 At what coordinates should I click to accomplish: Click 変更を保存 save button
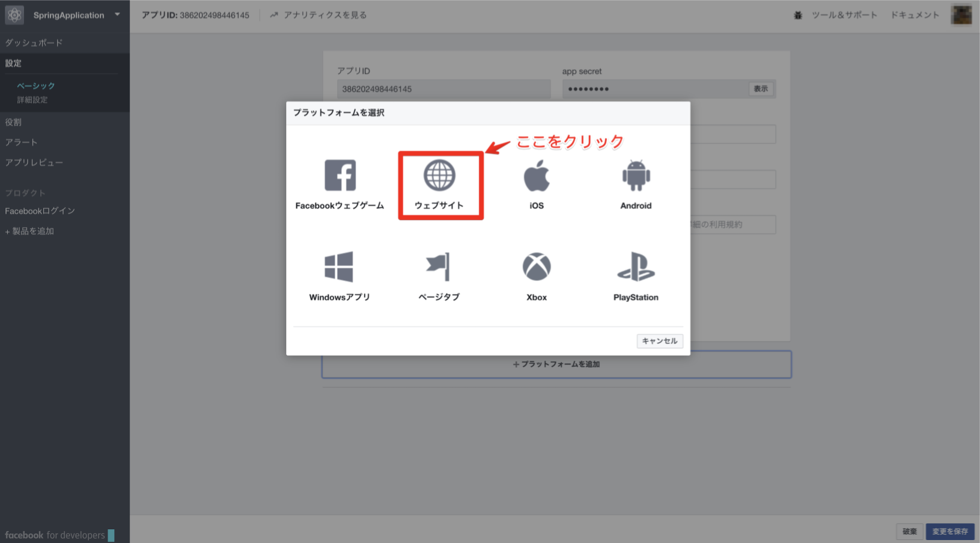950,532
